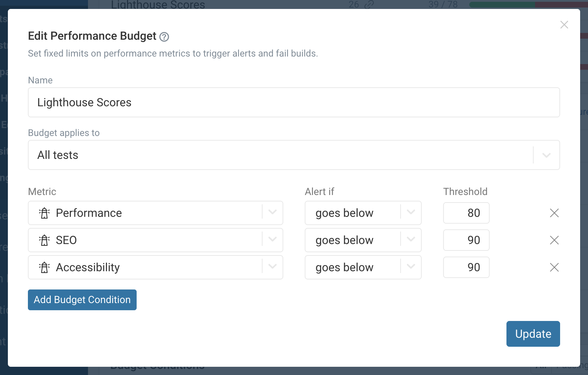Click the link icon next to 26
588x375 pixels.
pos(368,5)
